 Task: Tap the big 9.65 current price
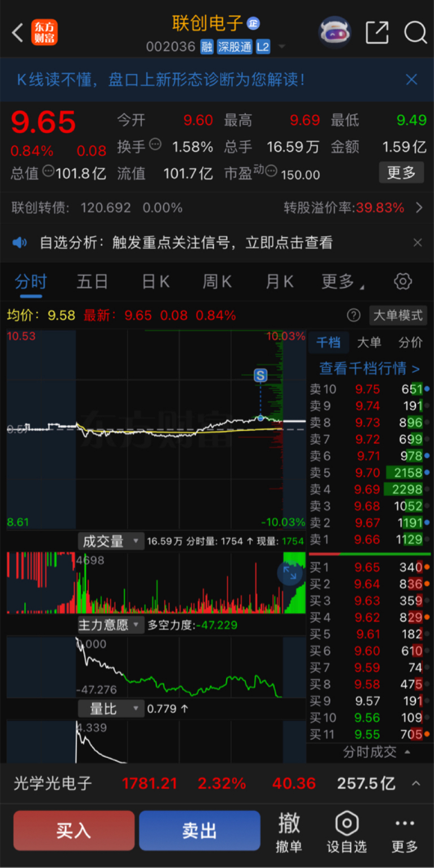click(x=44, y=123)
